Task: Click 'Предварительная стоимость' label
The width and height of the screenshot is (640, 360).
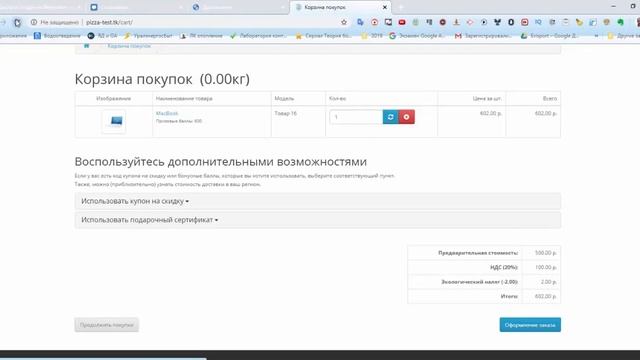Action: 478,253
